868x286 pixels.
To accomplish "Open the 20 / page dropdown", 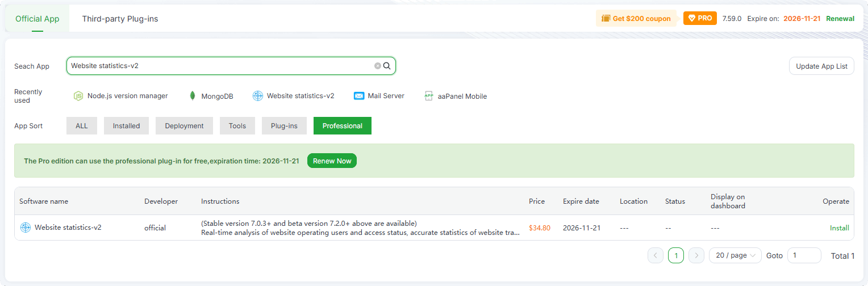I will click(x=736, y=255).
